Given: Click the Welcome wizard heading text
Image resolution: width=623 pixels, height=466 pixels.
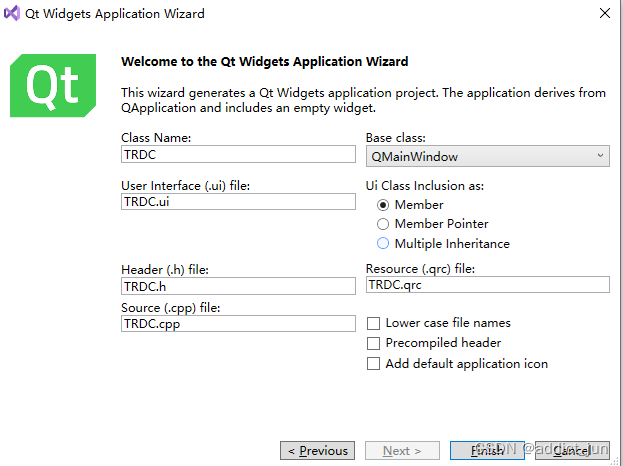Looking at the screenshot, I should (x=265, y=62).
